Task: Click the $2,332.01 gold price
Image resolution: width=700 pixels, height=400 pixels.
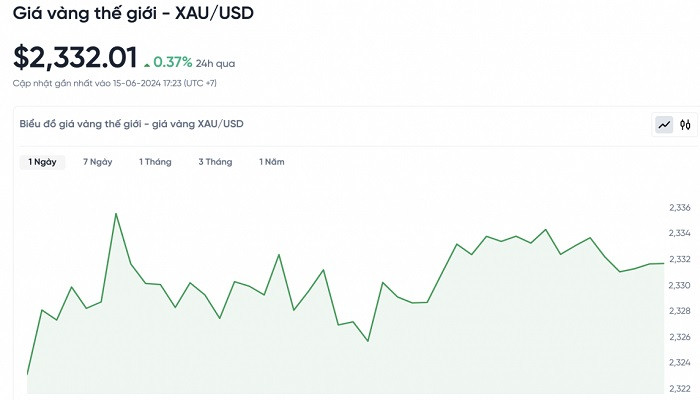Action: [75, 57]
